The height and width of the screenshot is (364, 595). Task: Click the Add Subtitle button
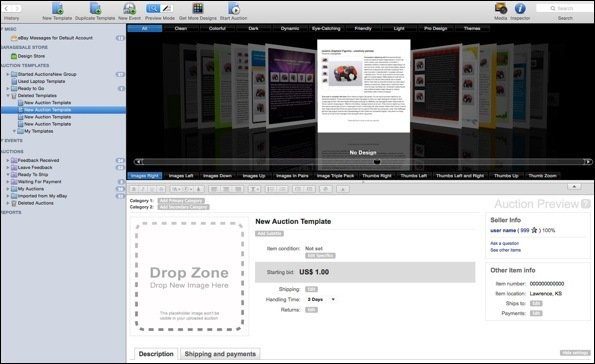(x=269, y=233)
